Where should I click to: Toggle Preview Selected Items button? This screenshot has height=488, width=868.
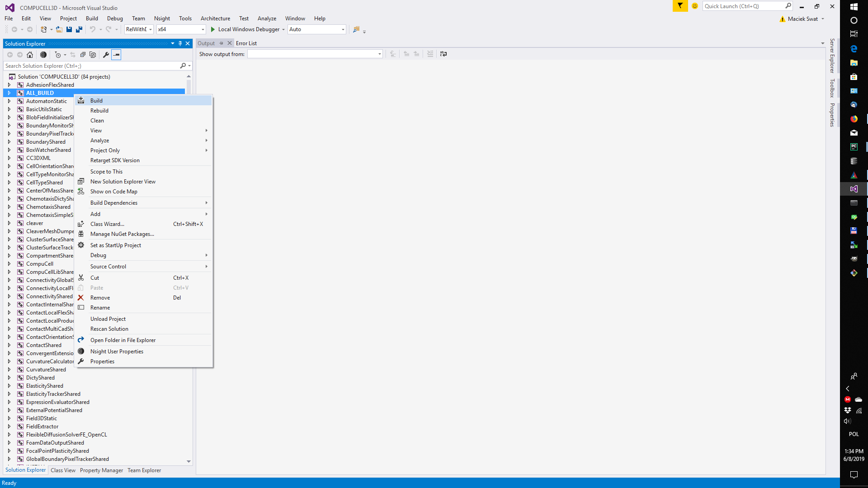[x=116, y=55]
